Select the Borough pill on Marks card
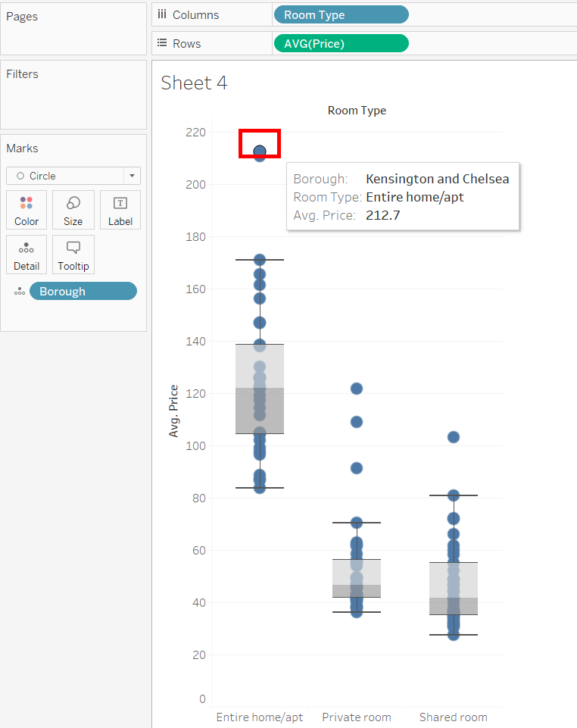This screenshot has width=577, height=728. [83, 292]
